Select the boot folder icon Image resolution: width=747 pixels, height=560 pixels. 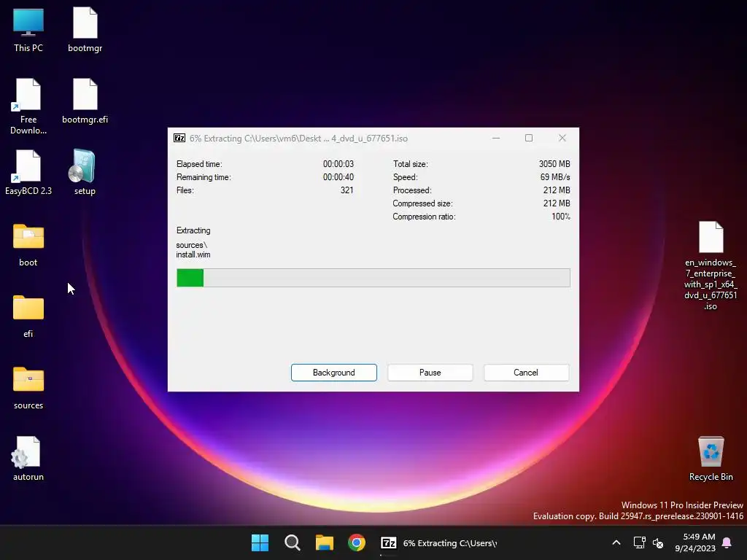[x=28, y=245]
